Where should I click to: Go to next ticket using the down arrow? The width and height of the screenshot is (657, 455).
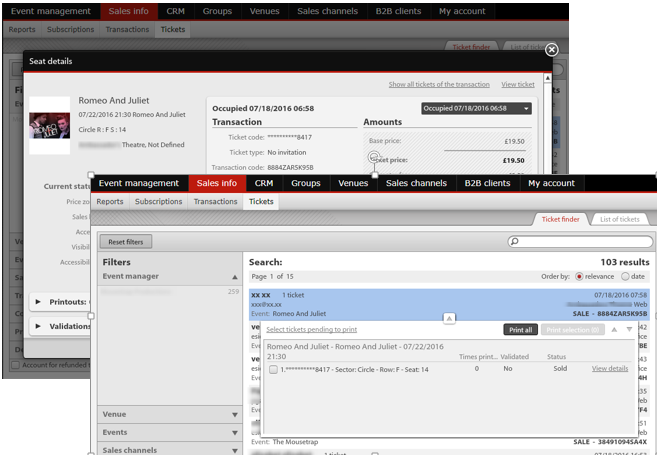(x=629, y=330)
